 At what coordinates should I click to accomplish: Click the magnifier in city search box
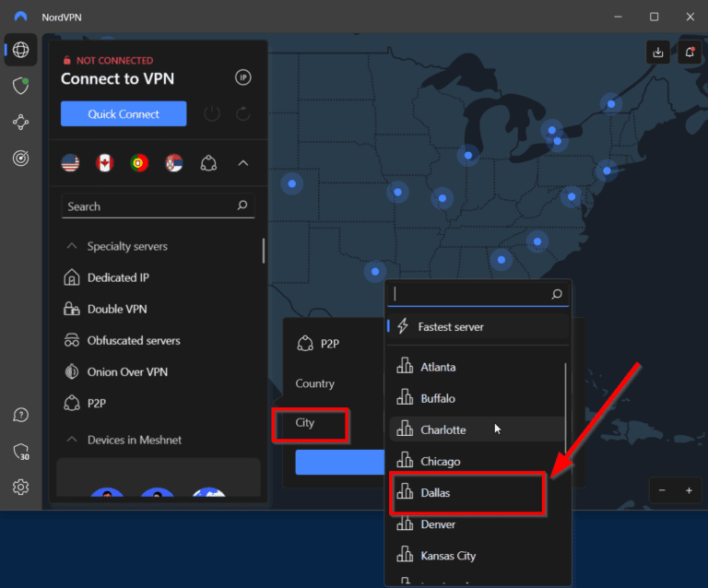(557, 294)
